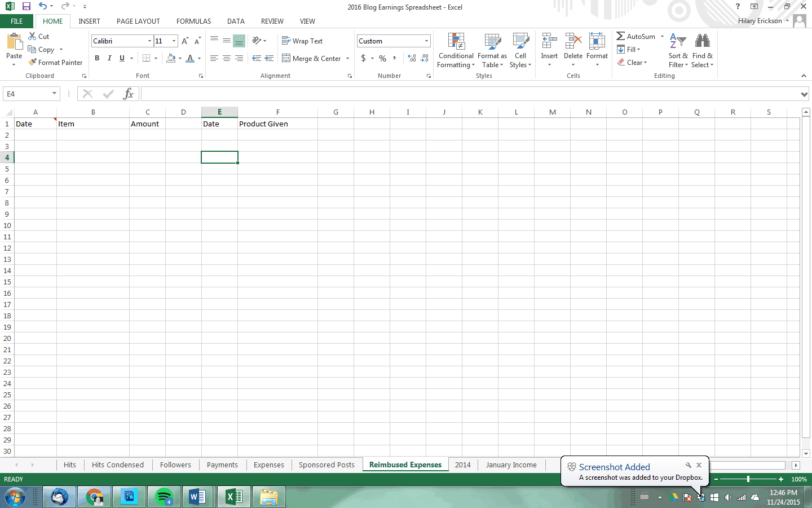Decrease the font size

197,41
